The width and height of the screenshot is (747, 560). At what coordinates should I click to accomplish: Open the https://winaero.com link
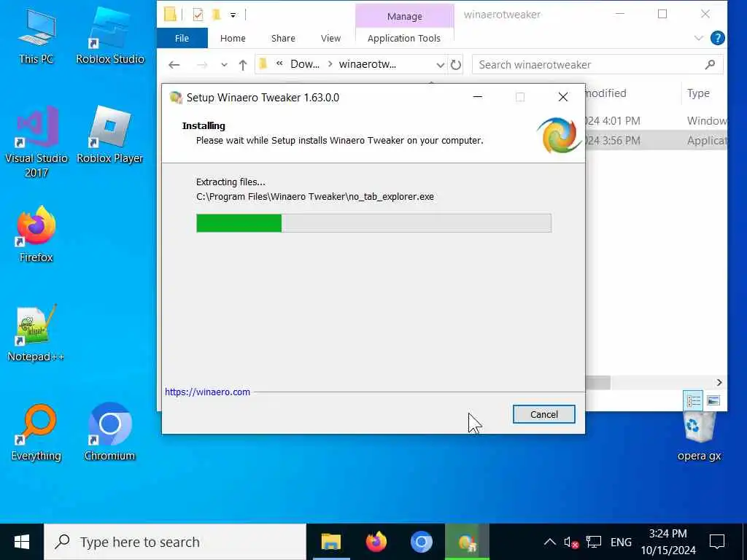click(x=207, y=392)
